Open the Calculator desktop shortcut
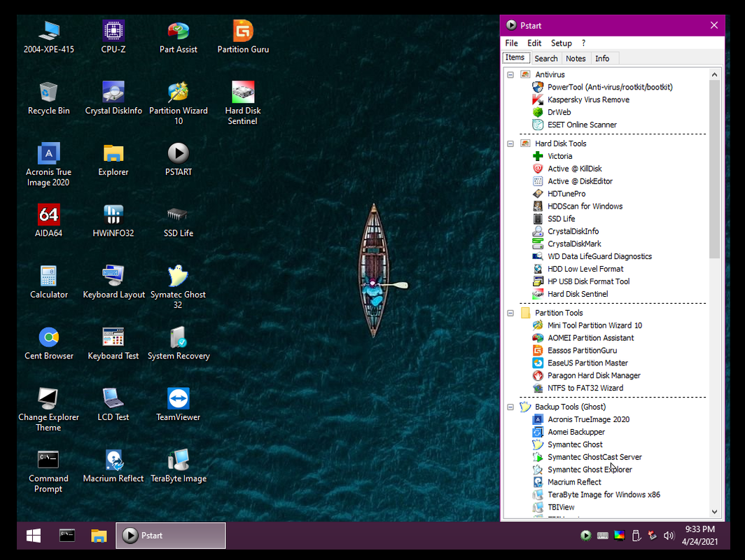Image resolution: width=745 pixels, height=560 pixels. [48, 281]
